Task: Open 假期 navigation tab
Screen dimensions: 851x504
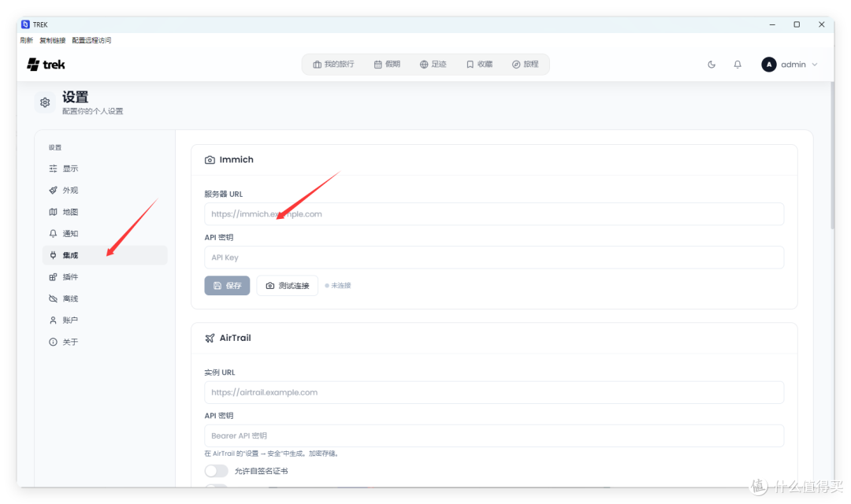Action: [387, 64]
